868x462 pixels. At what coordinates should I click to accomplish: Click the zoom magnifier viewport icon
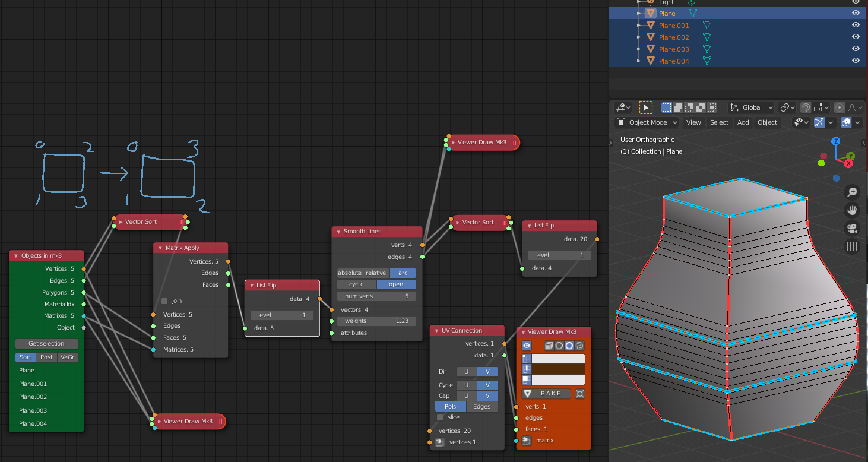[x=852, y=192]
